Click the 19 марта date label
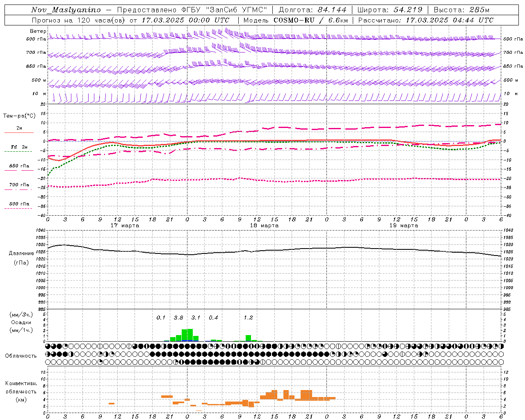The height and width of the screenshot is (420, 525). (404, 226)
